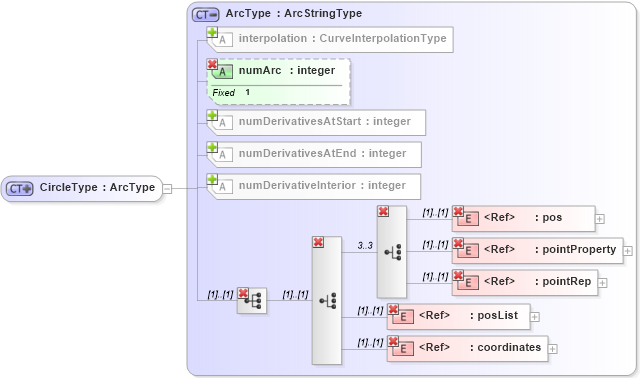Click the E element icon of coordinates
640x378 pixels.
point(403,349)
